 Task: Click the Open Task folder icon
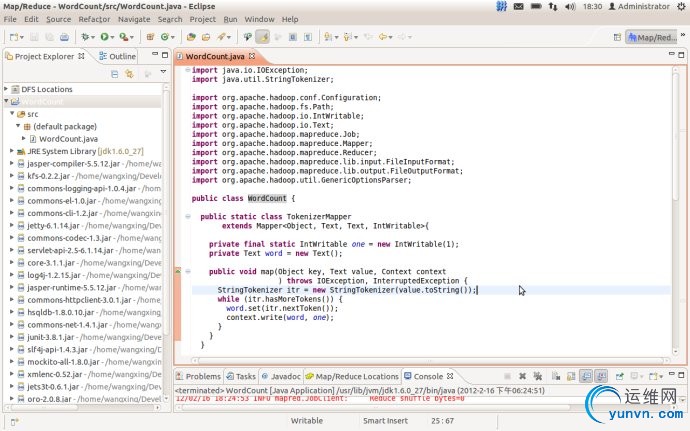[x=206, y=37]
